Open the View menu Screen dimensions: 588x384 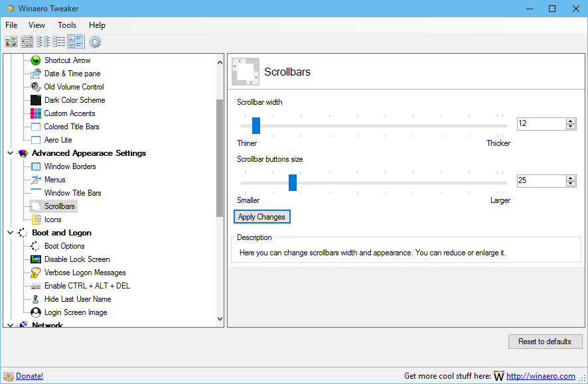pyautogui.click(x=37, y=25)
